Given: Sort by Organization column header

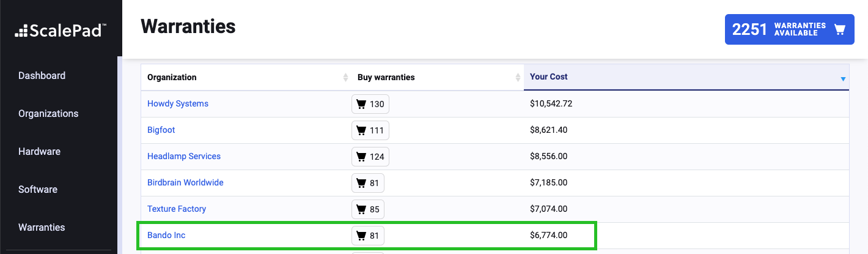Looking at the screenshot, I should 246,77.
